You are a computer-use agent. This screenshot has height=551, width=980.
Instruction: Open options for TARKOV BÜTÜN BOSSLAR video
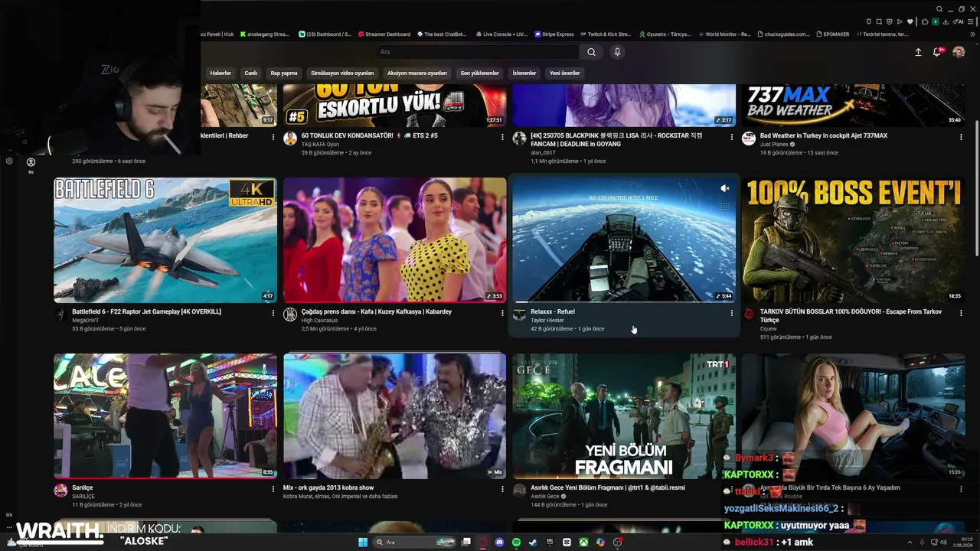(961, 312)
